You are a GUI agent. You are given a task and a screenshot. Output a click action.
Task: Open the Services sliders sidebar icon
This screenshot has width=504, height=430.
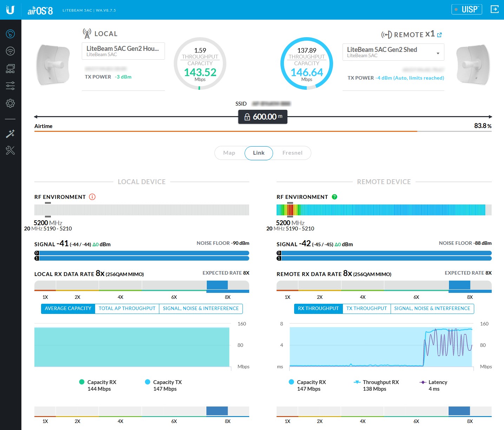11,86
